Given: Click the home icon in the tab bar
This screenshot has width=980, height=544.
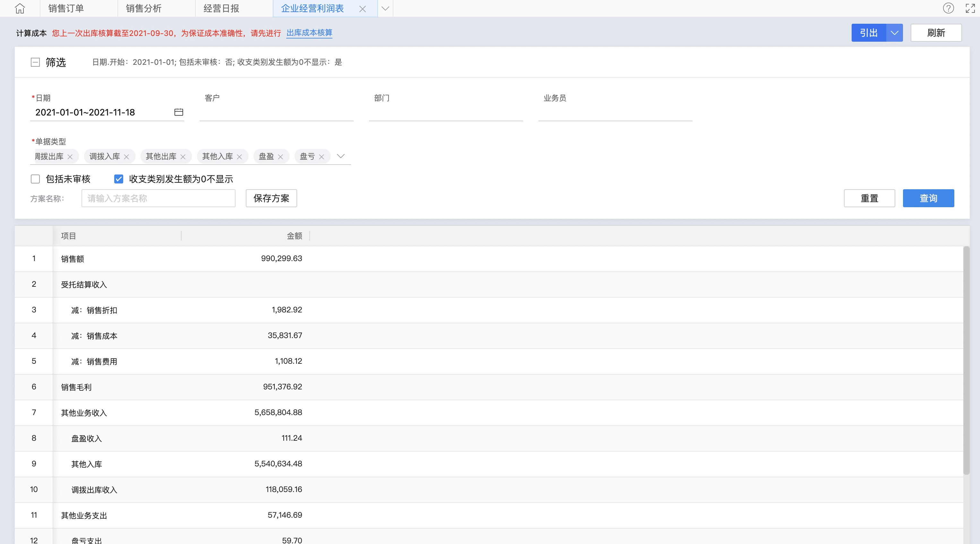Looking at the screenshot, I should (20, 8).
